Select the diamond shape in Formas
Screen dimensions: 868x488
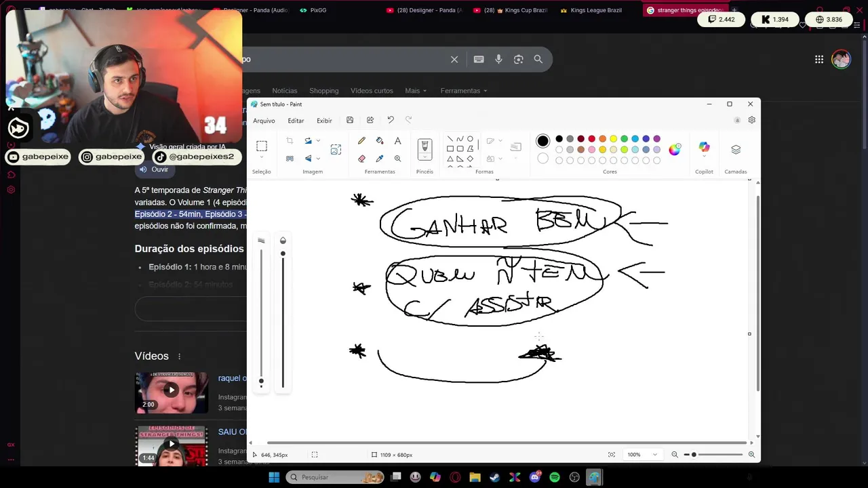(x=470, y=159)
